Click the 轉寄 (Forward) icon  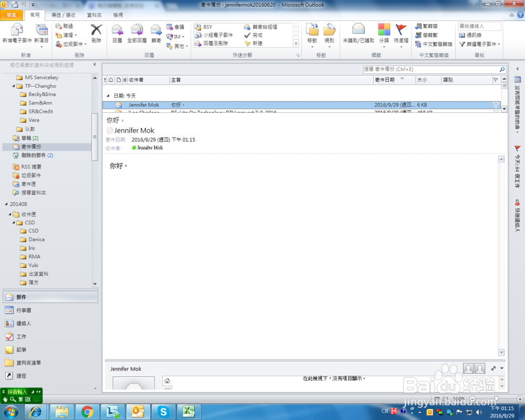156,30
